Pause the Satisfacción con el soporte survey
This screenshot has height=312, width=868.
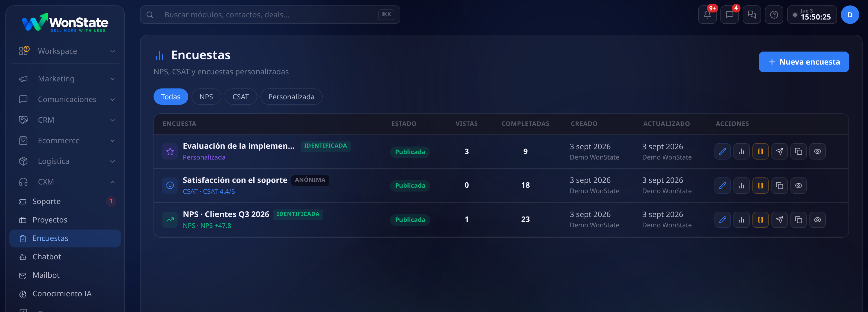tap(761, 186)
